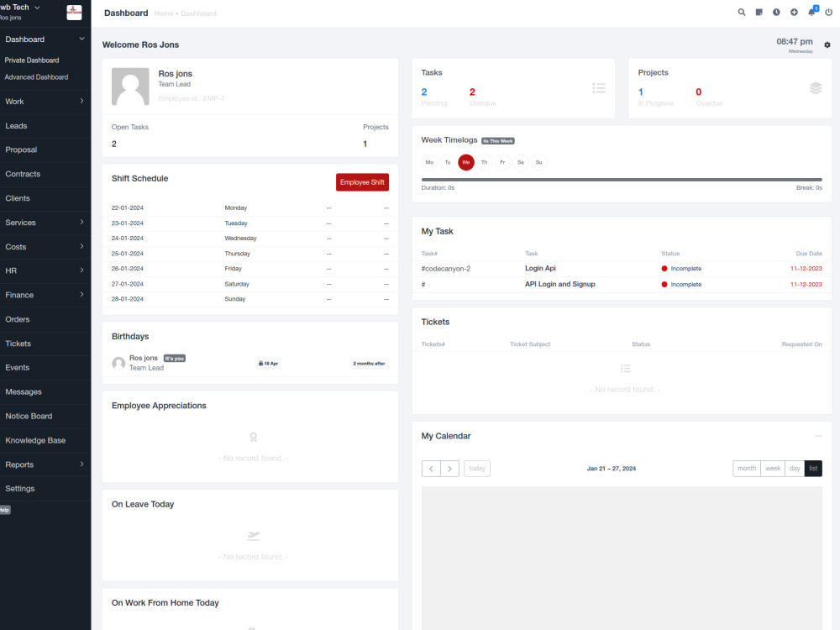Switch calendar to week view
The width and height of the screenshot is (840, 630).
pos(773,469)
